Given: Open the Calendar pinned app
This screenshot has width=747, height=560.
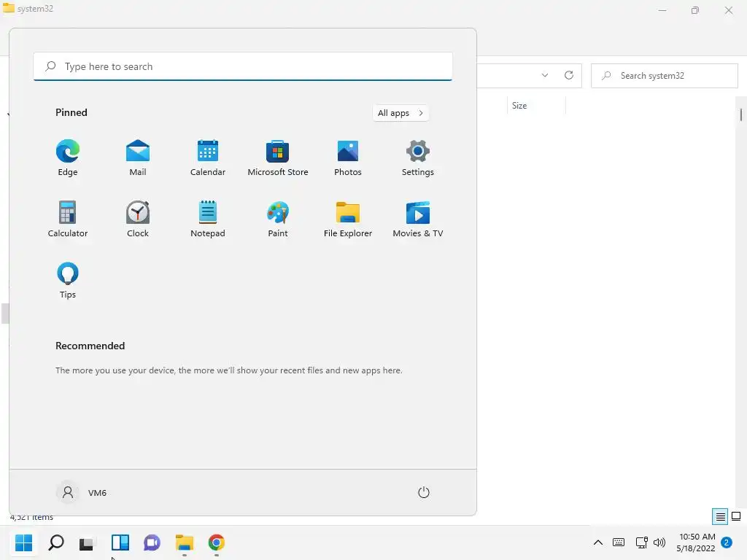Looking at the screenshot, I should coord(208,158).
